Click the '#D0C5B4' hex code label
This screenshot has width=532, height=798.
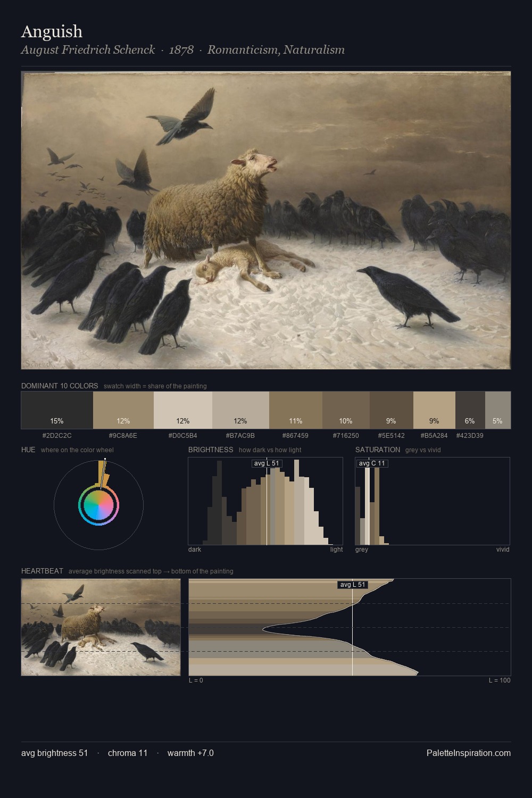[183, 435]
